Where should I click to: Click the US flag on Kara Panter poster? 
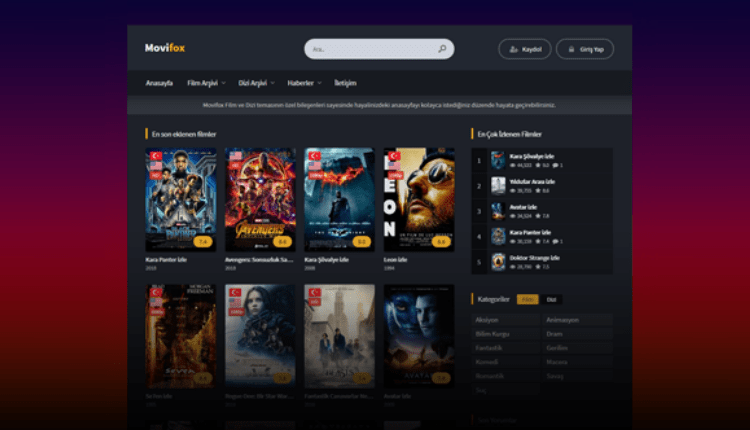point(156,165)
